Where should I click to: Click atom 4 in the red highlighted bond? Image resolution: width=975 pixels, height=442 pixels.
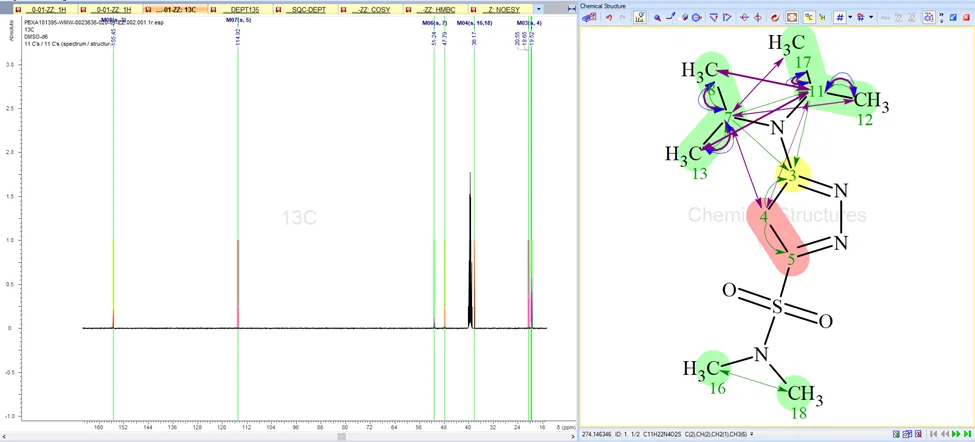coord(764,218)
